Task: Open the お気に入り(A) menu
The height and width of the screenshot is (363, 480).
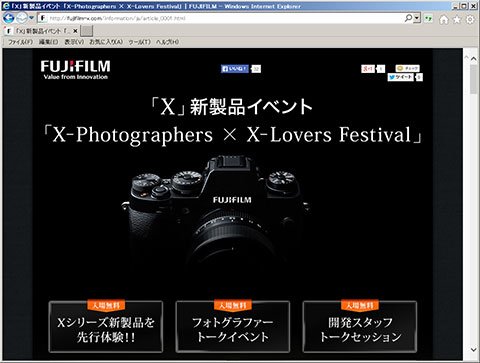Action: [x=106, y=42]
